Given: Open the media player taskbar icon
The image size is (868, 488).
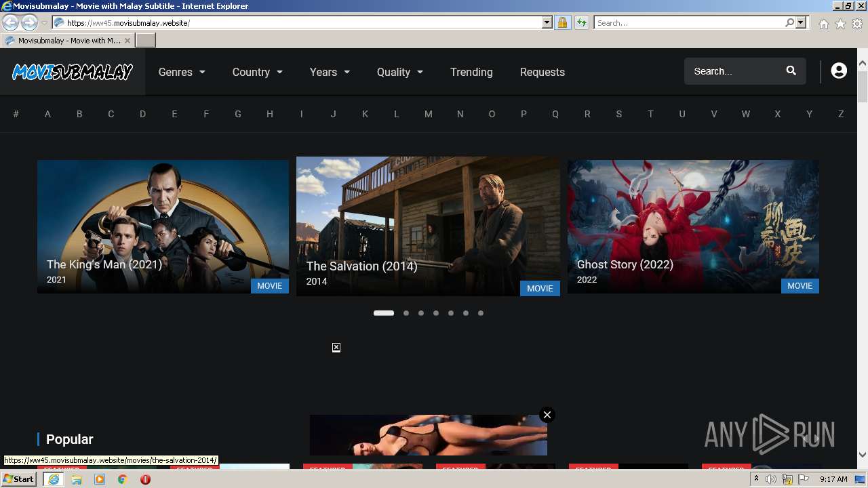Looking at the screenshot, I should pyautogui.click(x=100, y=479).
